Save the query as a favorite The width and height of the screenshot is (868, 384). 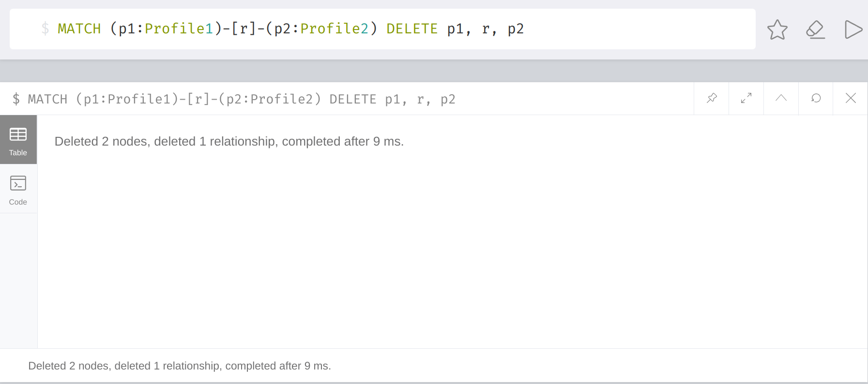pyautogui.click(x=777, y=30)
